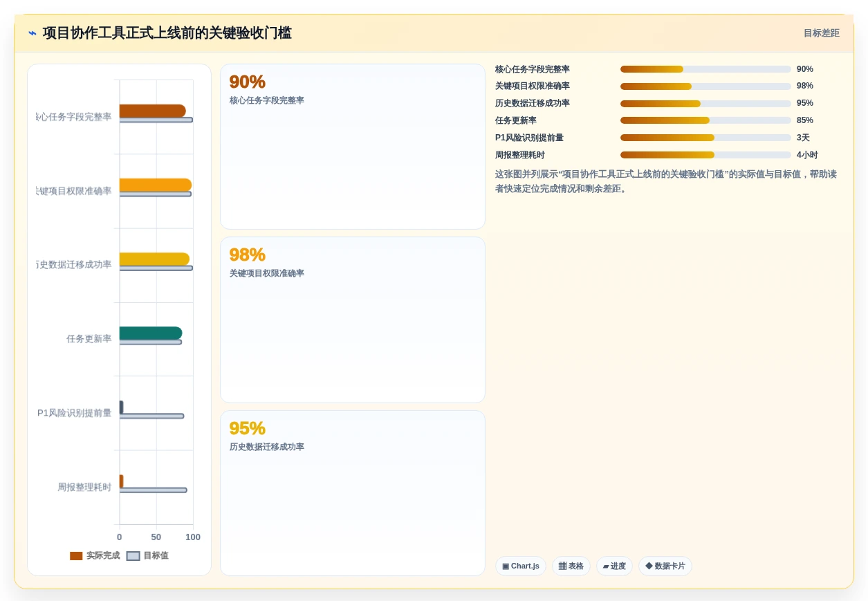The image size is (868, 601).
Task: Click 周报整理耗时 progress bar
Action: (x=705, y=155)
